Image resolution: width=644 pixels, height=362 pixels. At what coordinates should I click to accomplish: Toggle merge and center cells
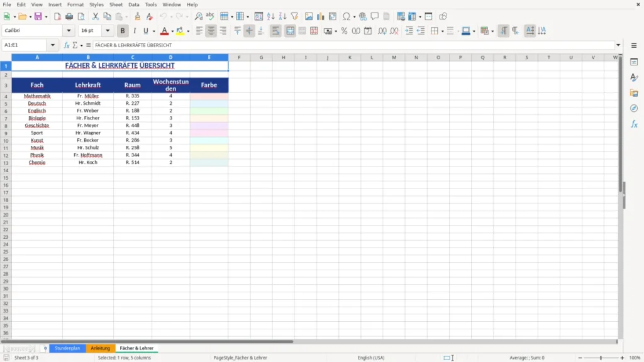pyautogui.click(x=291, y=31)
